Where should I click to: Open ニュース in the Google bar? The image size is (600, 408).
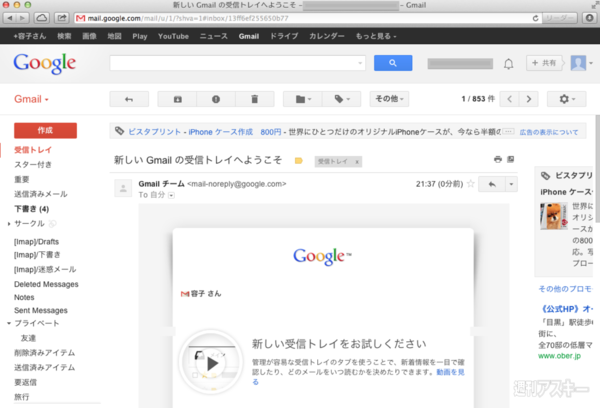[x=214, y=36]
